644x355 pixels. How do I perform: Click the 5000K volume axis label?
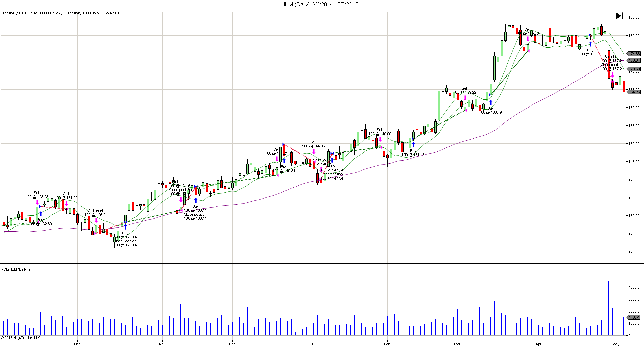[x=634, y=275]
